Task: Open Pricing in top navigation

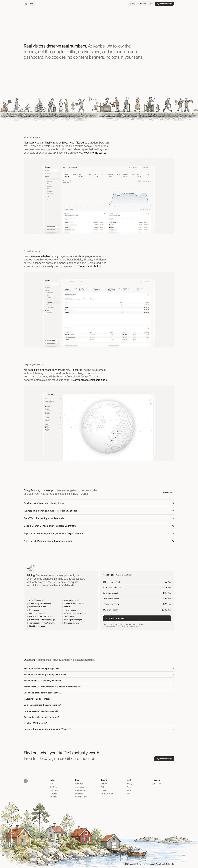Action: (132, 4)
